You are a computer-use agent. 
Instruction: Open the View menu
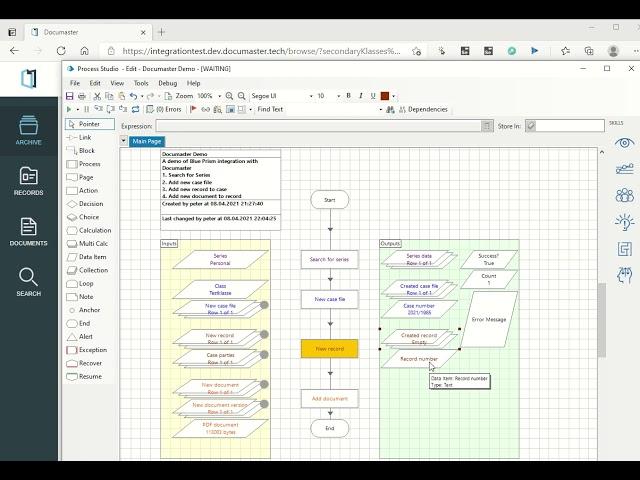click(x=117, y=83)
